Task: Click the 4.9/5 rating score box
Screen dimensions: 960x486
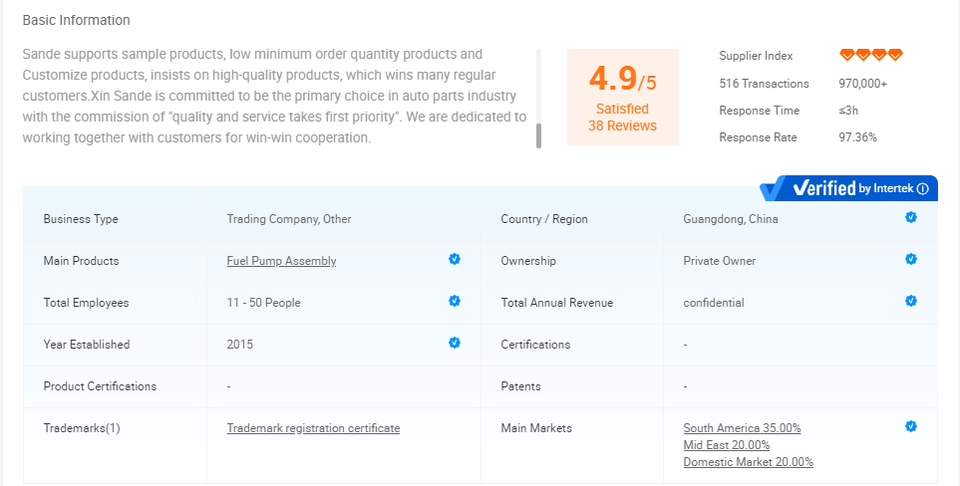Action: 622,80
